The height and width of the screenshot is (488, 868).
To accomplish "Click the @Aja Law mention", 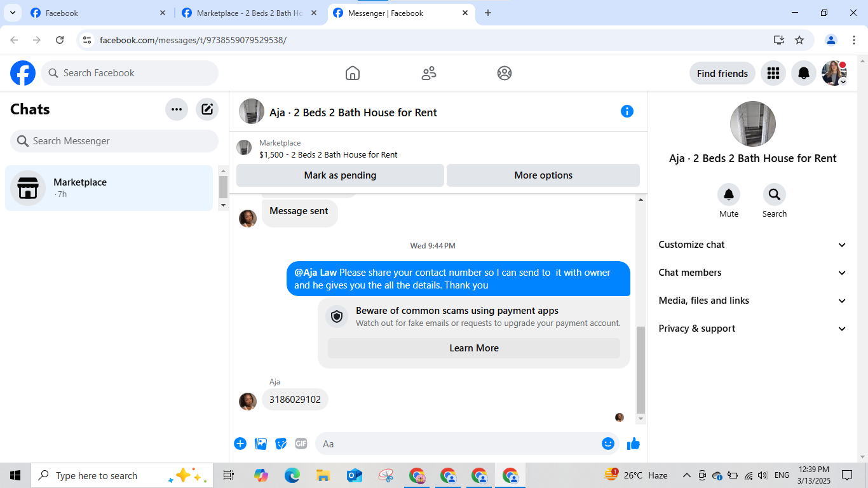I will pyautogui.click(x=316, y=273).
